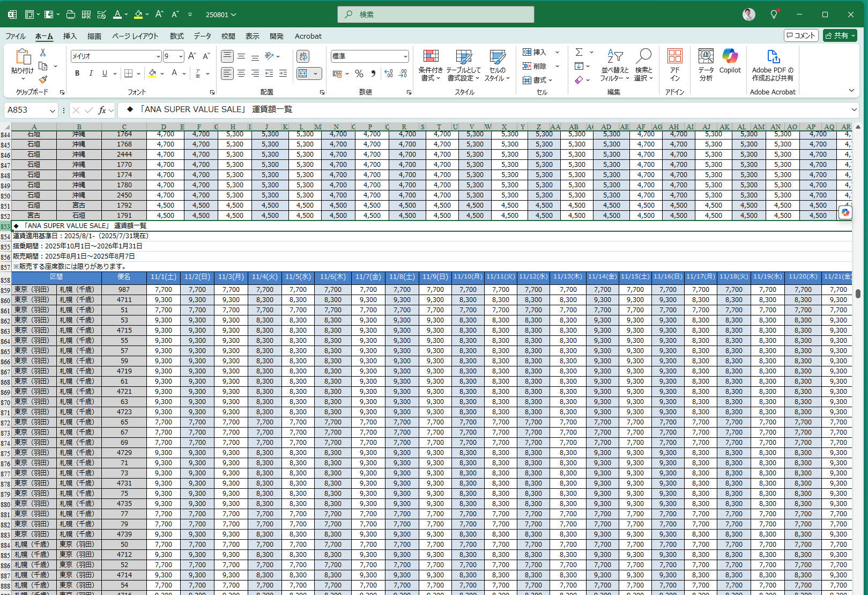The image size is (868, 595).
Task: Toggle Italic formatting
Action: point(91,73)
